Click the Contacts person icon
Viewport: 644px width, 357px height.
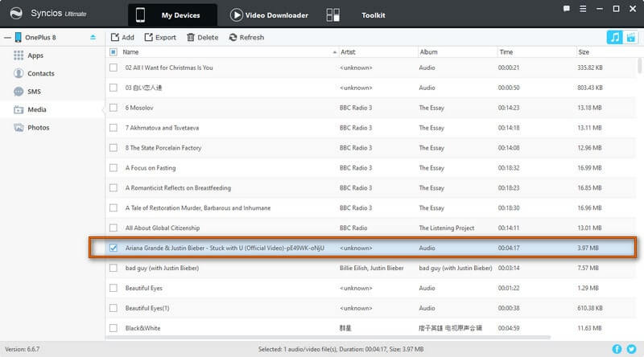click(19, 73)
